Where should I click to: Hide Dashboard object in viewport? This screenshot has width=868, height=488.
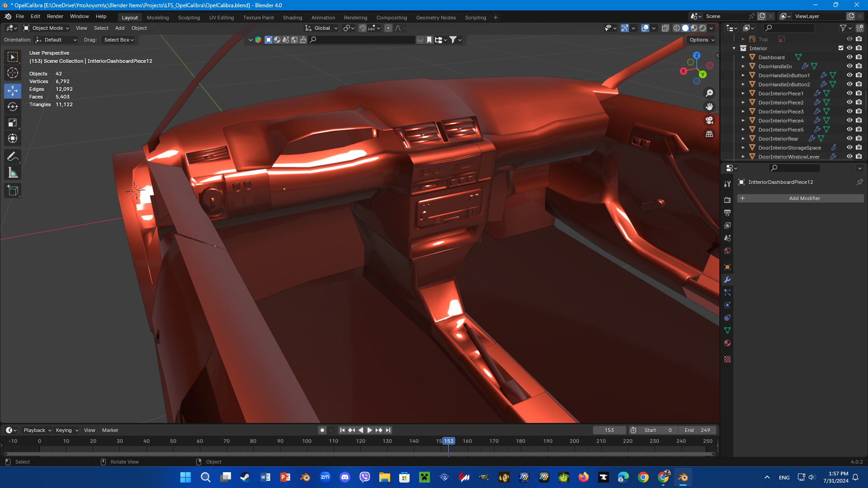click(849, 57)
